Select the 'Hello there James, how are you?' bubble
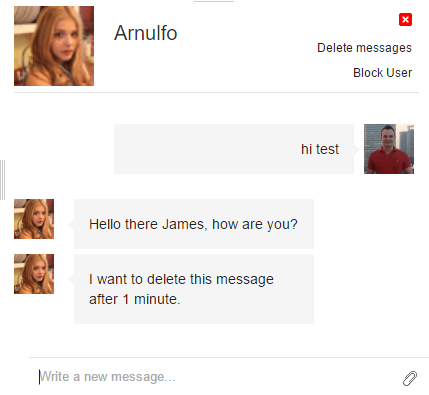This screenshot has height=395, width=429. pyautogui.click(x=194, y=224)
